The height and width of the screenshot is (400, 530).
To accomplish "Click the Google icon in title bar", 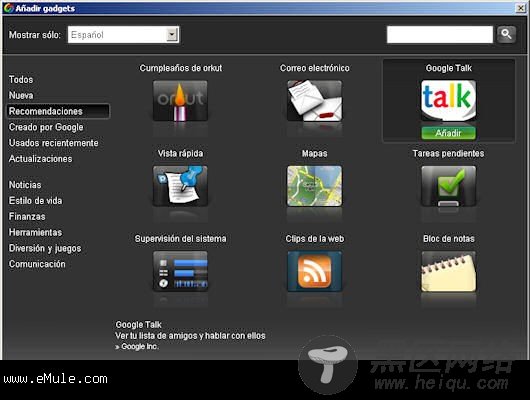I will (x=8, y=8).
